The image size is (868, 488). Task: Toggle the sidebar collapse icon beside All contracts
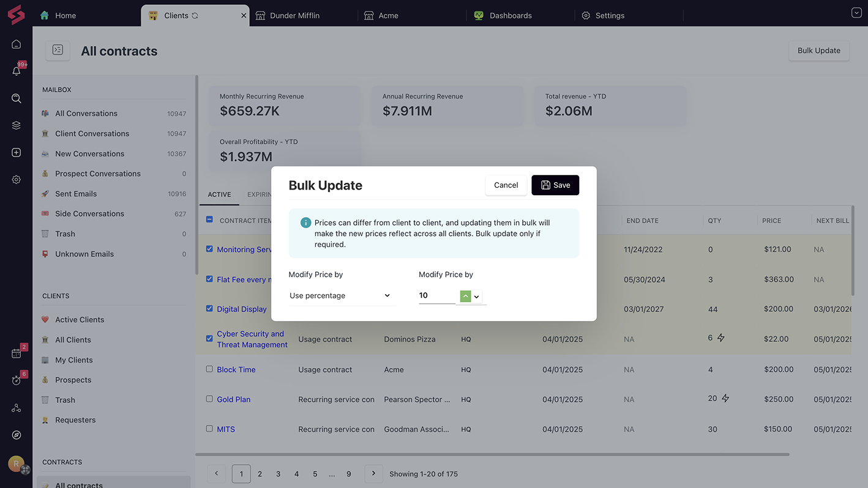[58, 50]
